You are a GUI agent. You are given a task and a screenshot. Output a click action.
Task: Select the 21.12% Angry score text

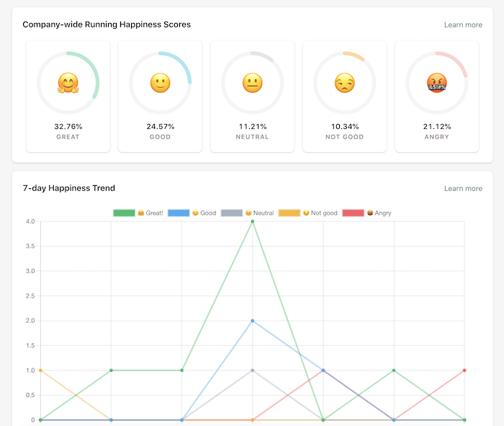pyautogui.click(x=437, y=126)
